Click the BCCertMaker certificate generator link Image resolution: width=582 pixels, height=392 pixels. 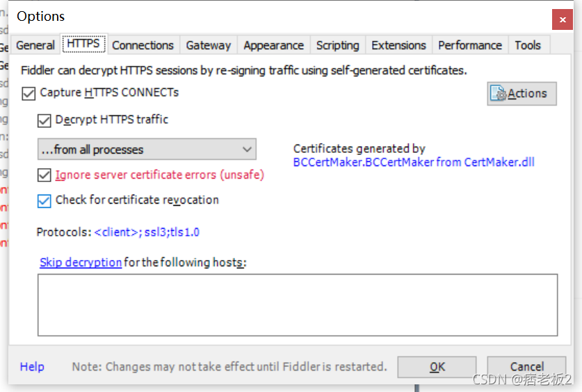pyautogui.click(x=414, y=162)
